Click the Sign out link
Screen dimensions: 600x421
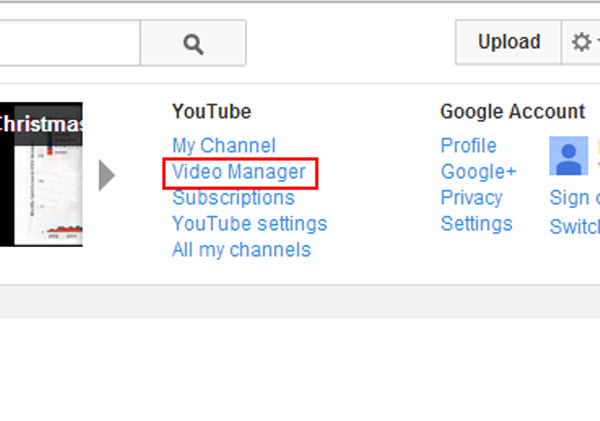(575, 198)
